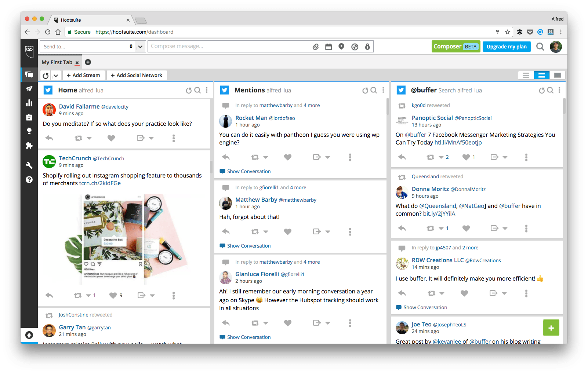Expand the Send to accounts dropdown

click(140, 46)
